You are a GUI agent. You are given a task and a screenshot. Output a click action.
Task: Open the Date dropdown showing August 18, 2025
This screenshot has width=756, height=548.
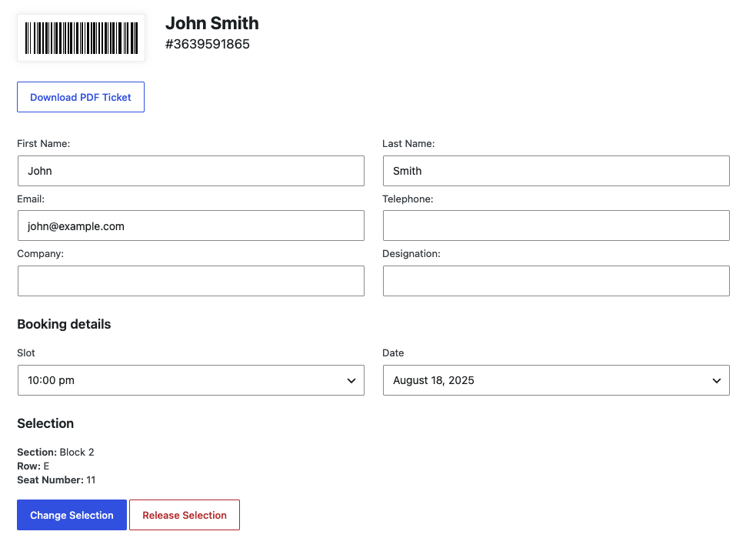(556, 380)
